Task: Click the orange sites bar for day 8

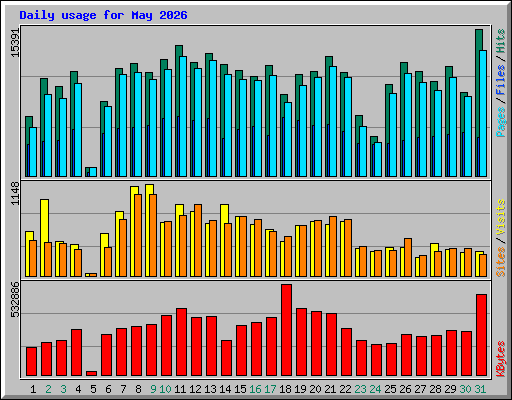Action: click(138, 235)
